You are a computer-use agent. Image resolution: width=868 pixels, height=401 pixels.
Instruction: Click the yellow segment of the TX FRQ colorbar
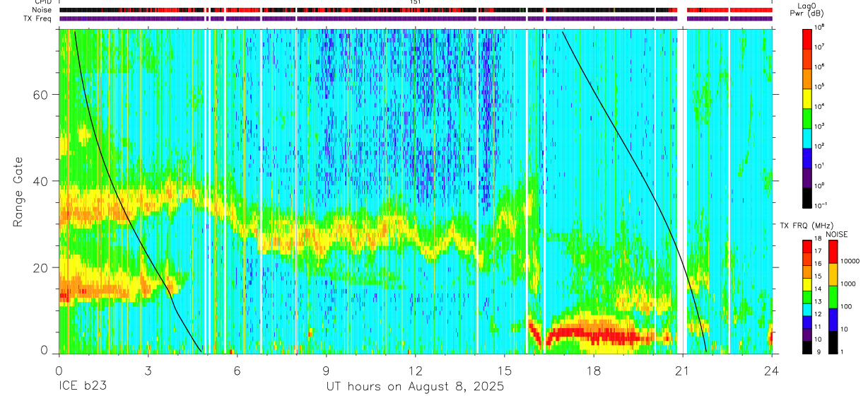807,285
